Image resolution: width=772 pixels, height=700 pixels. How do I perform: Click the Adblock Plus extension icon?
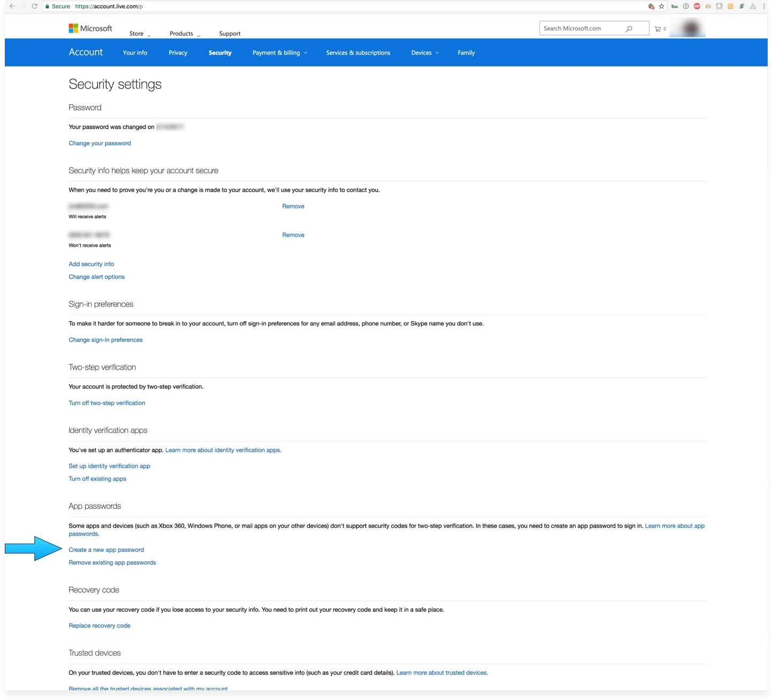point(697,6)
